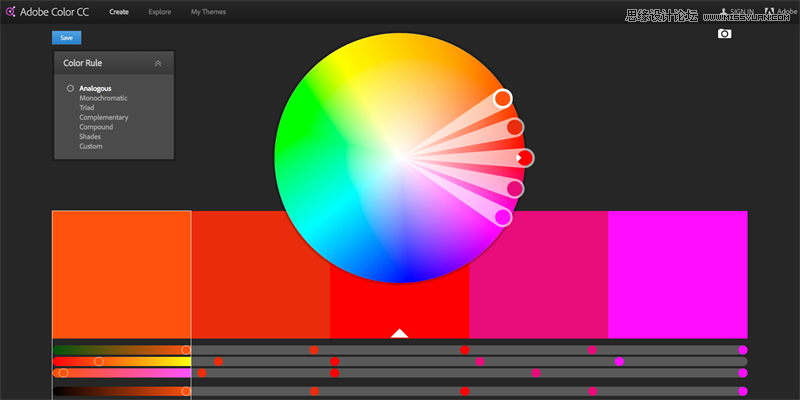This screenshot has height=400, width=800.
Task: Choose the Monochromatic color rule
Action: [103, 98]
